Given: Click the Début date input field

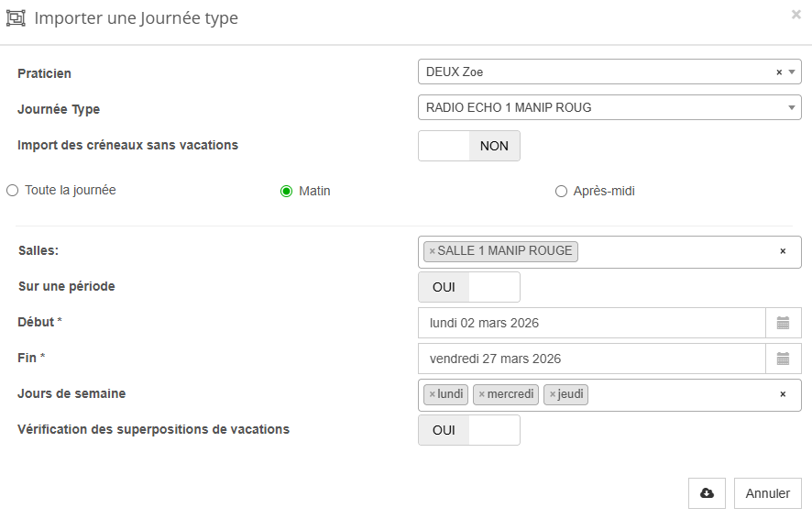Looking at the screenshot, I should coord(592,323).
